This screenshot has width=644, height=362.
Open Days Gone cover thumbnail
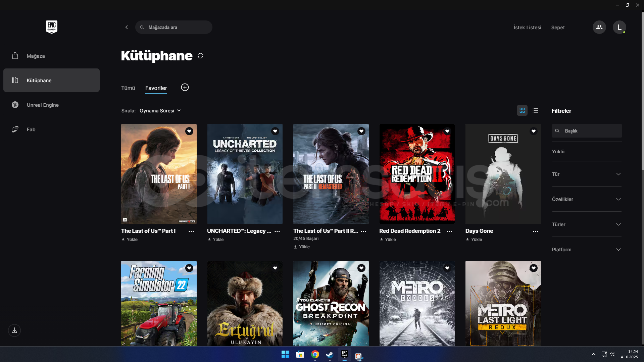pyautogui.click(x=503, y=174)
